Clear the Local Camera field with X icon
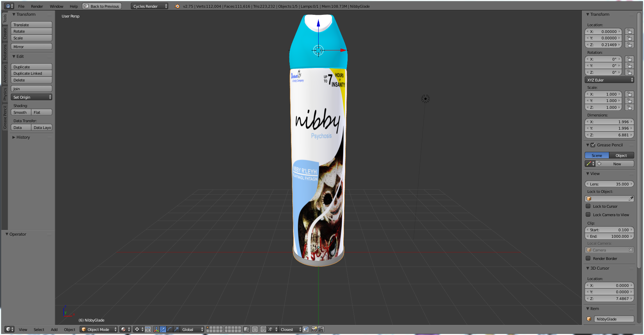This screenshot has width=644, height=335. click(x=631, y=250)
